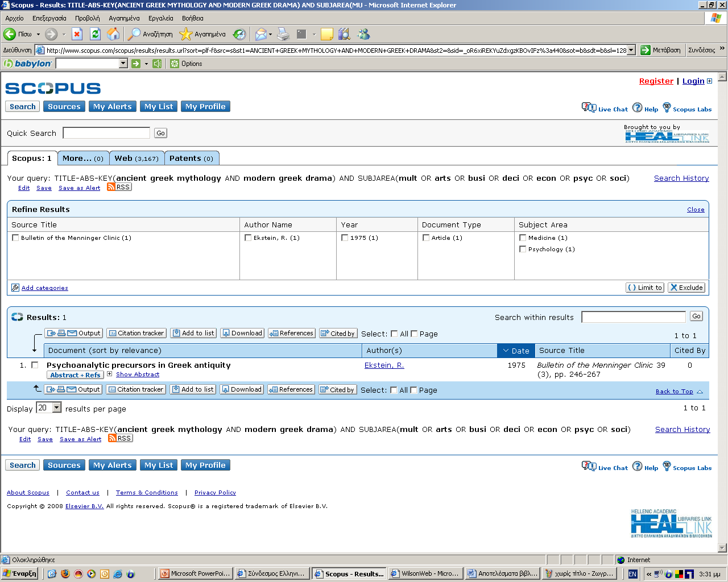Image resolution: width=728 pixels, height=582 pixels.
Task: Stop page loading with red X icon
Action: [77, 34]
